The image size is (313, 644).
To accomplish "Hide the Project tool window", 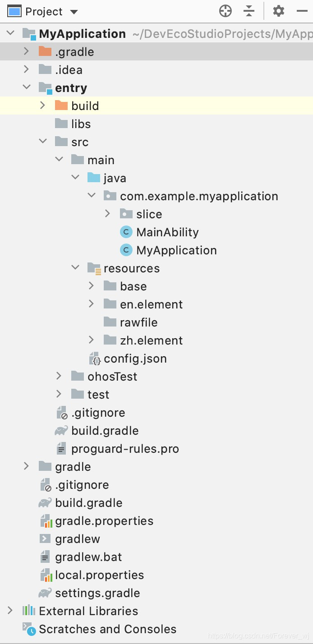I will [302, 11].
